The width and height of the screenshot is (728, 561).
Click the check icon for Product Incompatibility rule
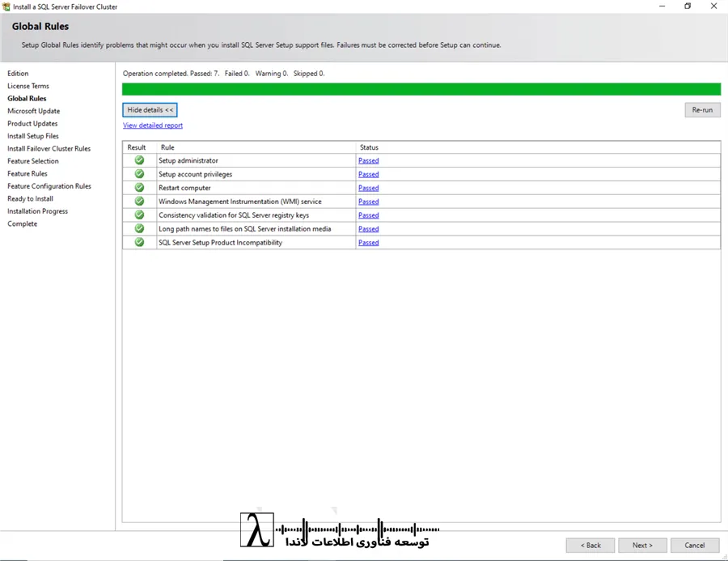(x=139, y=242)
